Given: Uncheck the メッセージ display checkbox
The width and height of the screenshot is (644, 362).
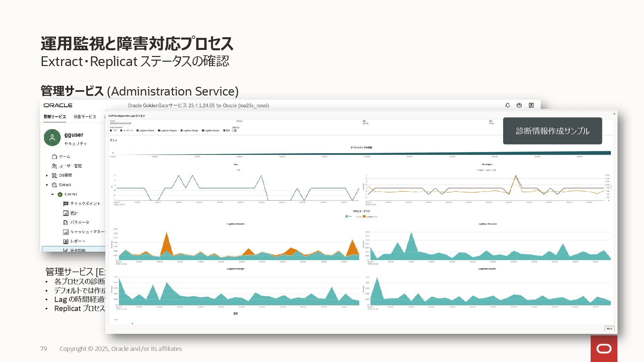Looking at the screenshot, I should pos(121,131).
